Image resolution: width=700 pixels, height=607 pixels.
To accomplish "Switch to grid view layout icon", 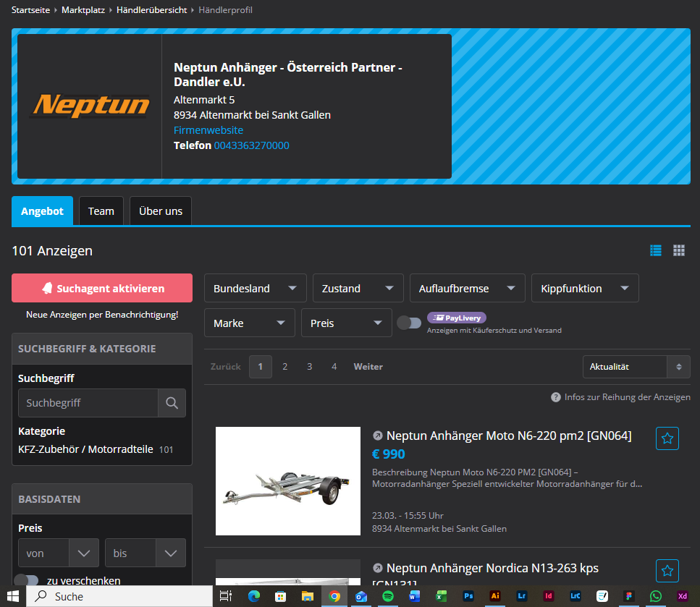I will pyautogui.click(x=679, y=250).
